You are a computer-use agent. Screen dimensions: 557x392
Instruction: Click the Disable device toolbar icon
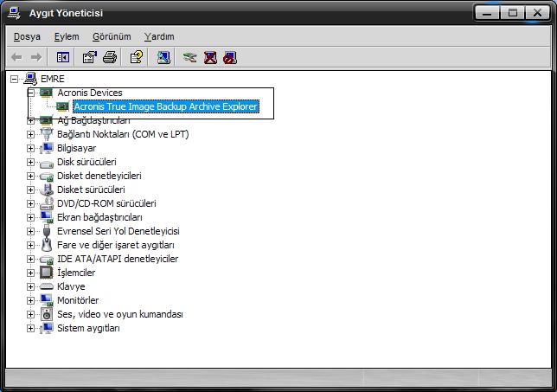230,57
